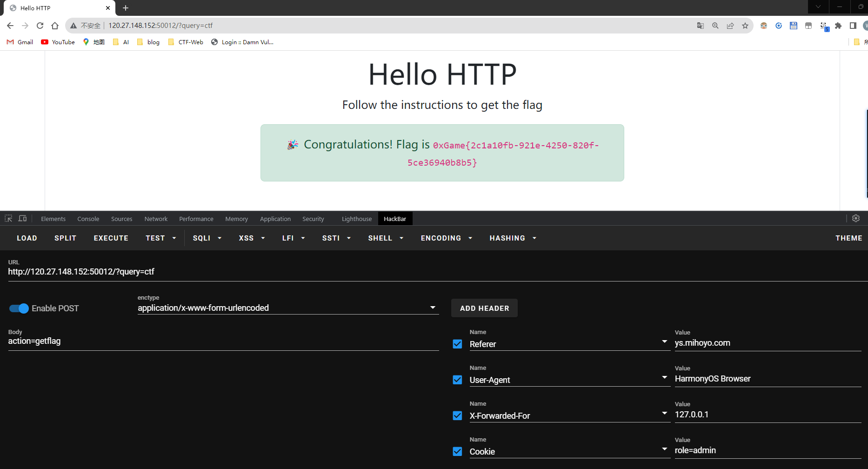Reload the current page
Image resolution: width=868 pixels, height=469 pixels.
pos(40,26)
